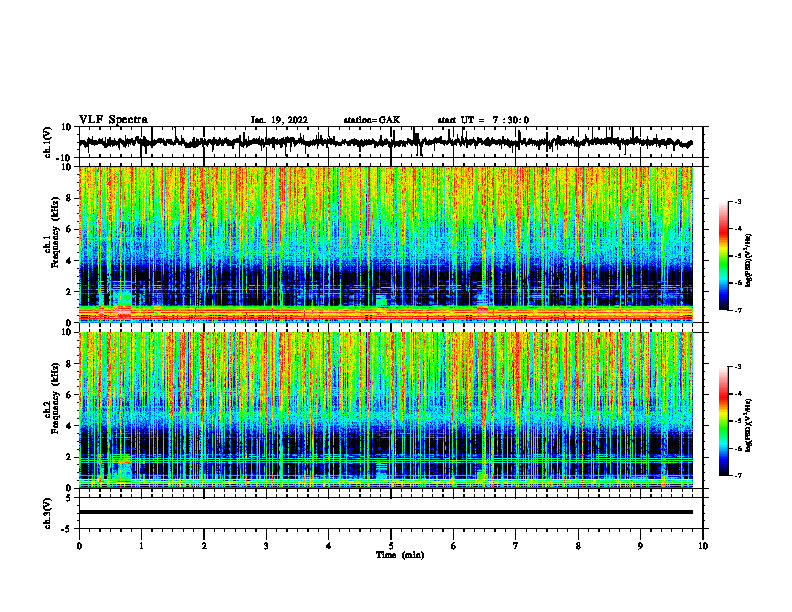The image size is (792, 612).
Task: Click the "8" kHz tick on ch.1 frequency axis
Action: pyautogui.click(x=70, y=198)
